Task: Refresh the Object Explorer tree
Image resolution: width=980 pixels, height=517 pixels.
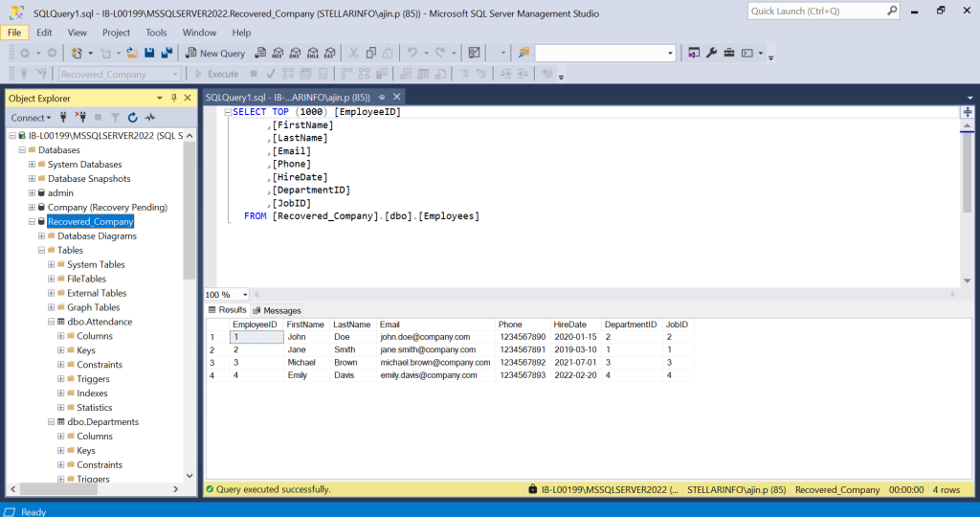Action: pyautogui.click(x=132, y=118)
